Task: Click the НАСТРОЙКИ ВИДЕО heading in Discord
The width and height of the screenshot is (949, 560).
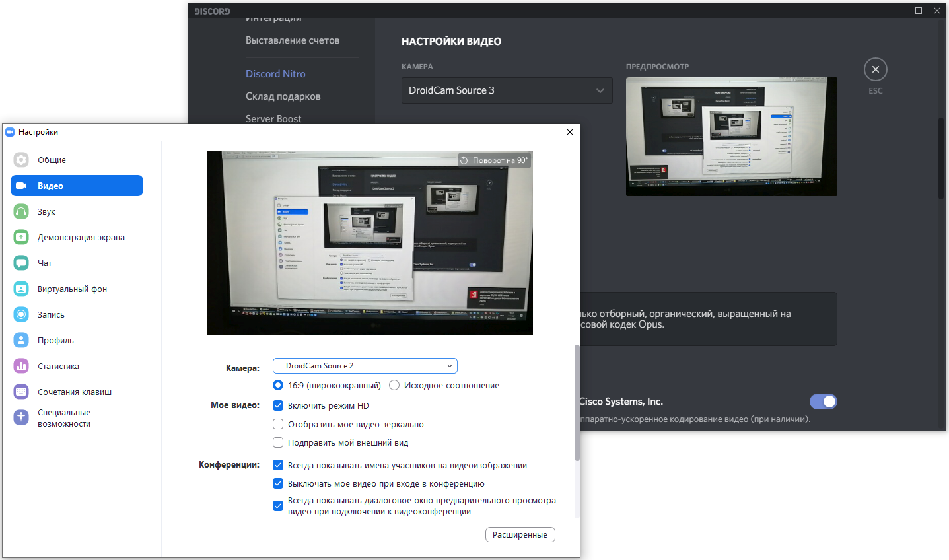Action: click(x=451, y=42)
